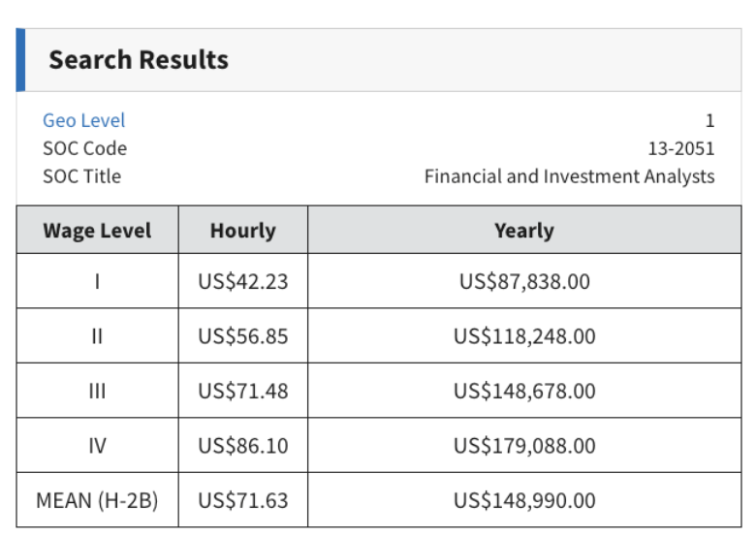The image size is (756, 537).
Task: Click the Search Results heading
Action: tap(139, 60)
